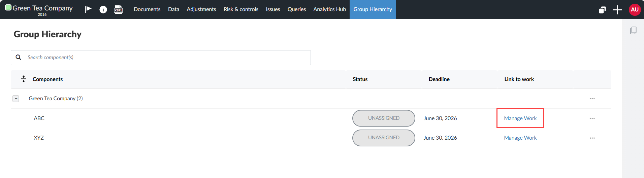Viewport: 644px width, 178px height.
Task: Click ABC deadline June 30, 2026
Action: click(x=440, y=118)
